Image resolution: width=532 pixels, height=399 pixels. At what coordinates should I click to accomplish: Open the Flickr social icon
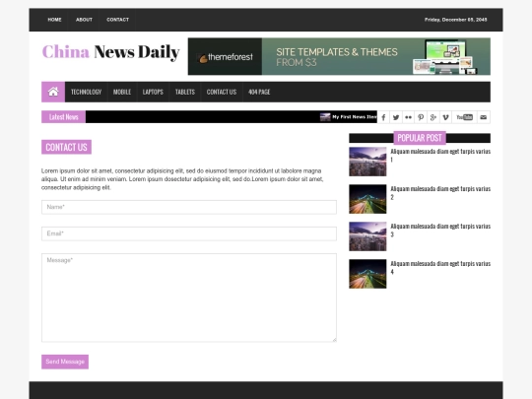pyautogui.click(x=409, y=117)
